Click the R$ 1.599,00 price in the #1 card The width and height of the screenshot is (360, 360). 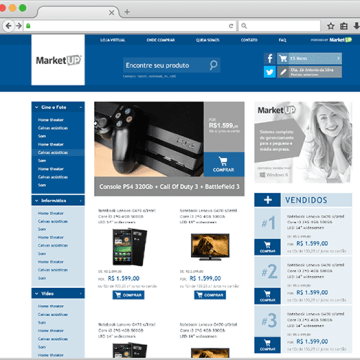(x=312, y=243)
